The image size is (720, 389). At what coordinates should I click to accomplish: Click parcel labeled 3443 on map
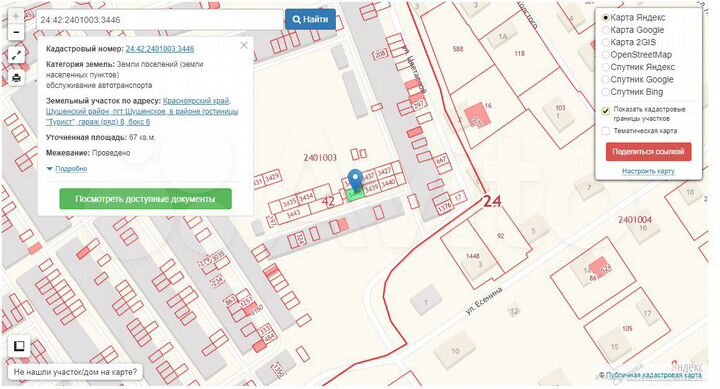(293, 213)
